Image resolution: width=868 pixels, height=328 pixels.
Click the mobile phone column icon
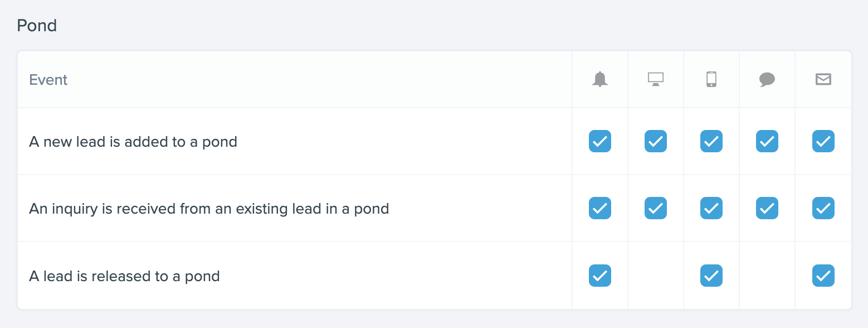coord(711,79)
